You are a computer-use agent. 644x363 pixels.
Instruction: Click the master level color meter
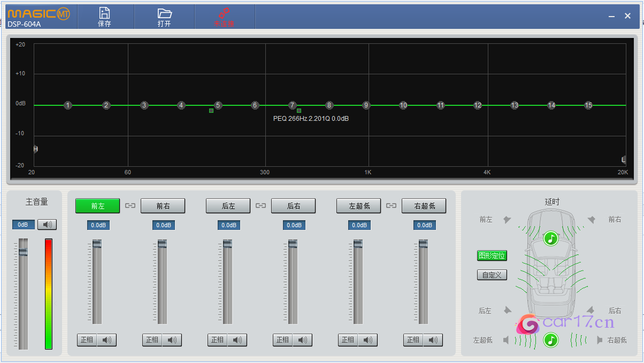[x=49, y=294]
